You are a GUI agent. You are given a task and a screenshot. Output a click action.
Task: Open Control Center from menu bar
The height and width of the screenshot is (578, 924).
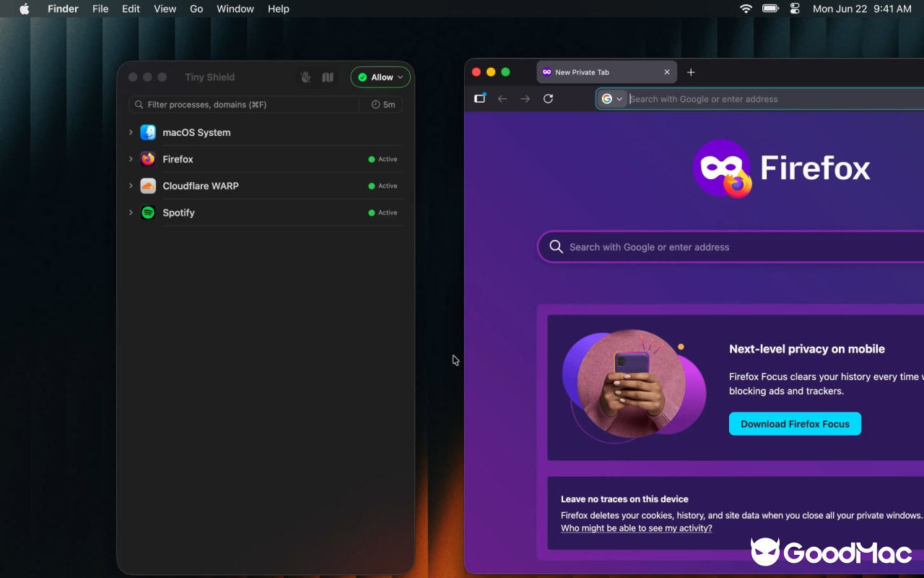point(795,9)
